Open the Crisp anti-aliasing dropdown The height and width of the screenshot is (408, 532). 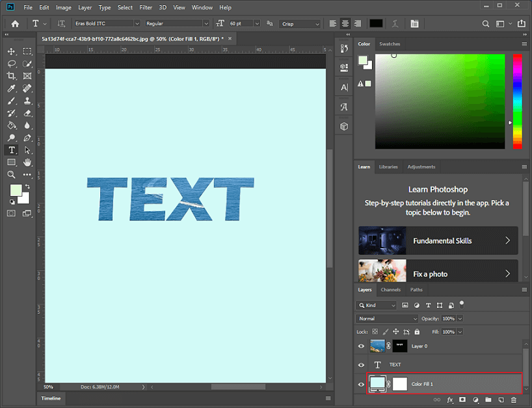pos(300,23)
